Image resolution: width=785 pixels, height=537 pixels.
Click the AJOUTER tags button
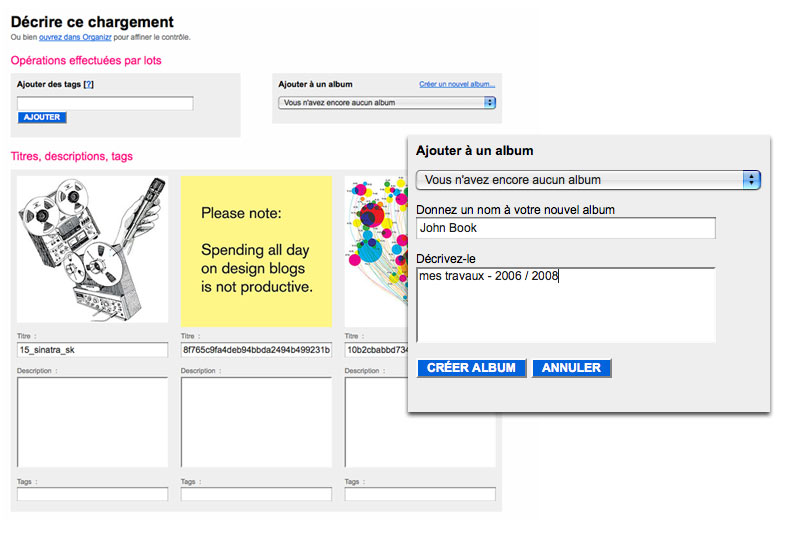[42, 117]
